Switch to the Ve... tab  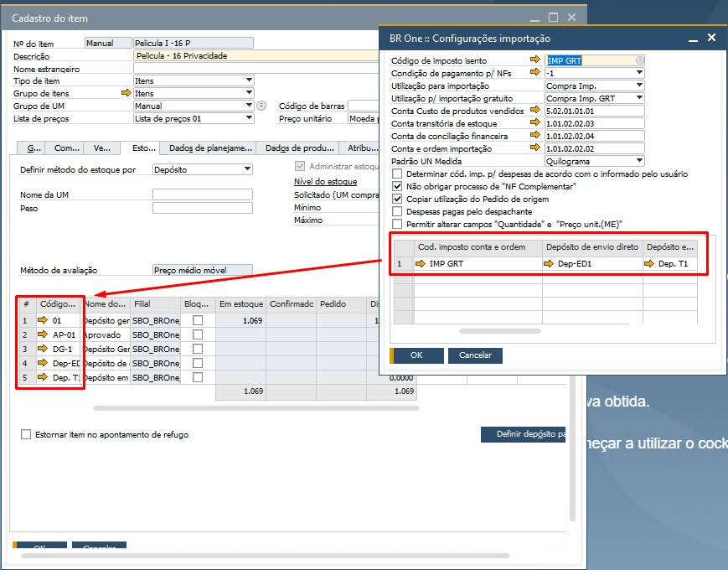click(x=101, y=148)
